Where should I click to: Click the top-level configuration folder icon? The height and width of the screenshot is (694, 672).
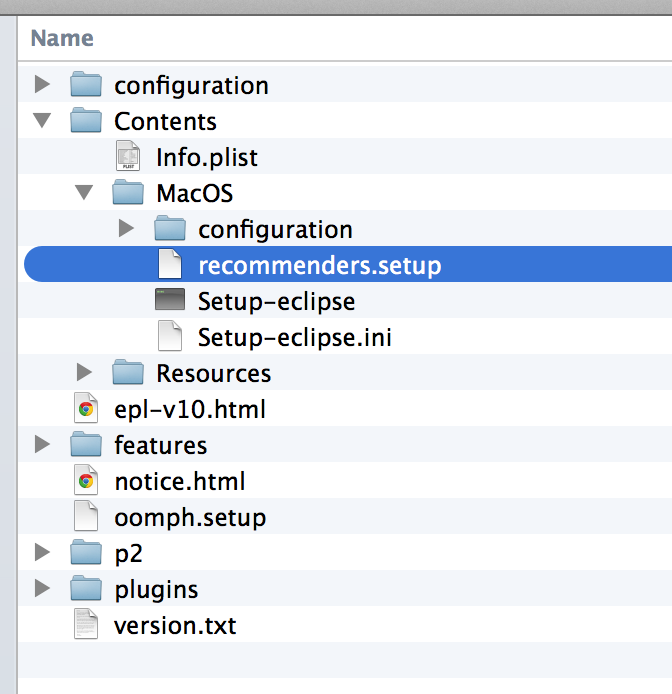86,84
